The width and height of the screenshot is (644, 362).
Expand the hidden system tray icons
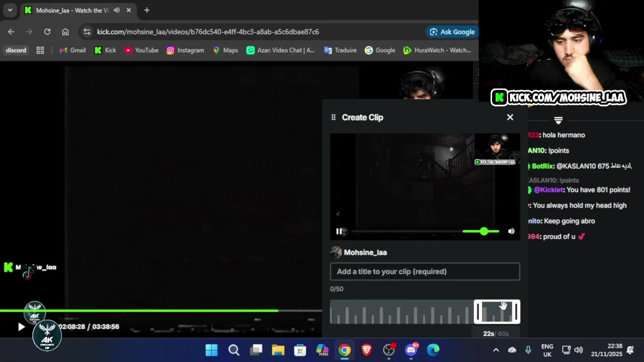pyautogui.click(x=496, y=350)
